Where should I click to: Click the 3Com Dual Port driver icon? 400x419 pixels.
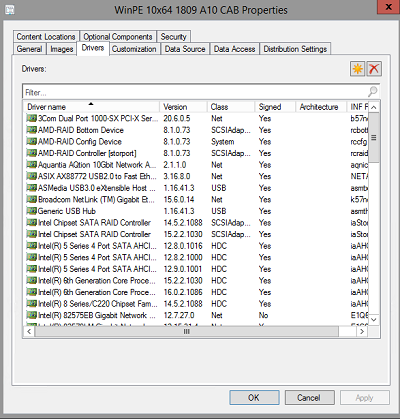pyautogui.click(x=31, y=118)
